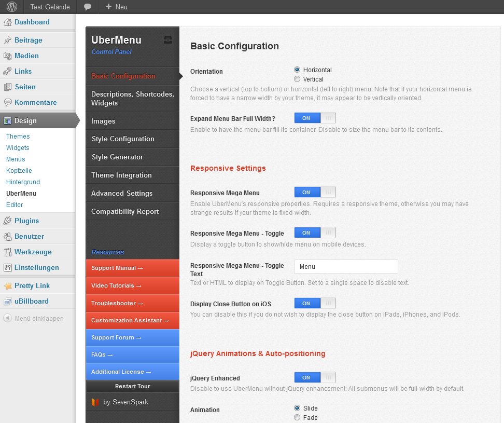Open the Theme Integration tab
This screenshot has height=423, width=504.
coord(132,175)
